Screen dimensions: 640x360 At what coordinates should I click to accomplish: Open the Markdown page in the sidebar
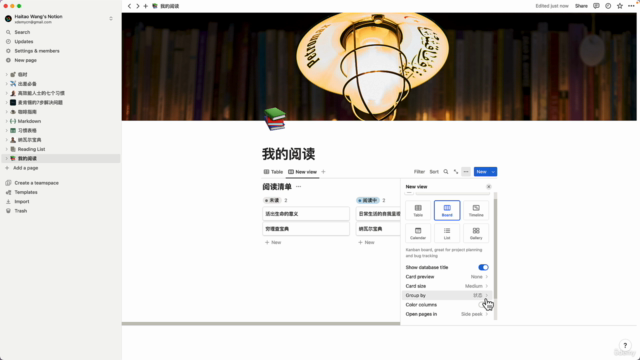[x=29, y=121]
